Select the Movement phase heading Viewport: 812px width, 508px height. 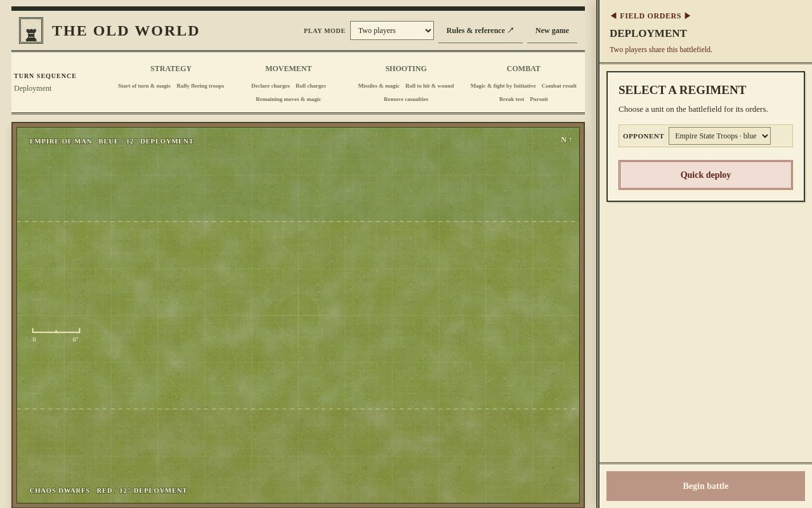pyautogui.click(x=289, y=69)
